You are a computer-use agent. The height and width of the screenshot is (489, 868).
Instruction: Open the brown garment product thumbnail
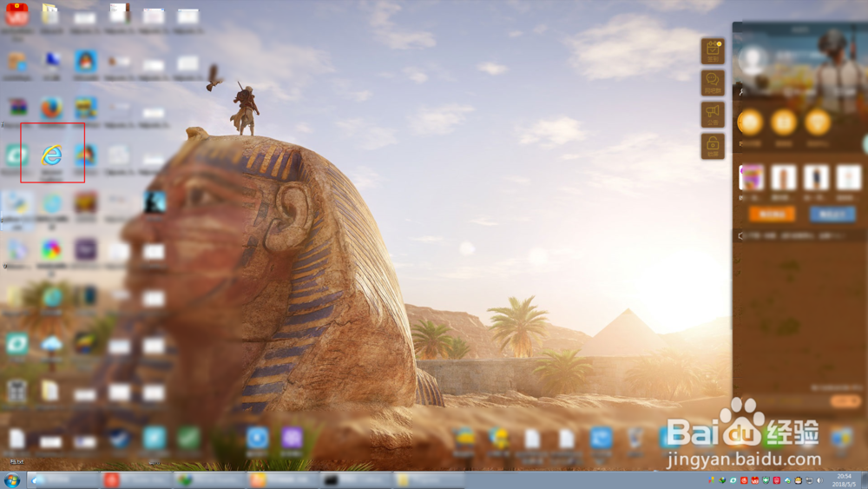[x=783, y=178]
